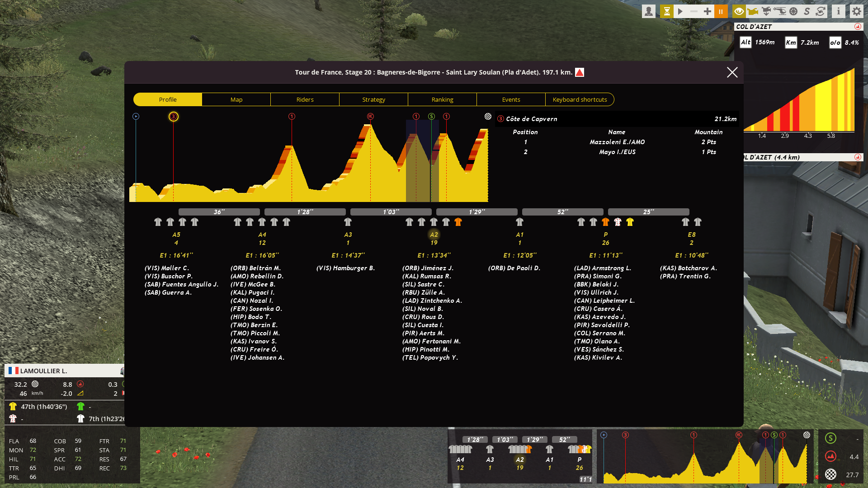
Task: Open the information (i) panel
Action: (839, 11)
